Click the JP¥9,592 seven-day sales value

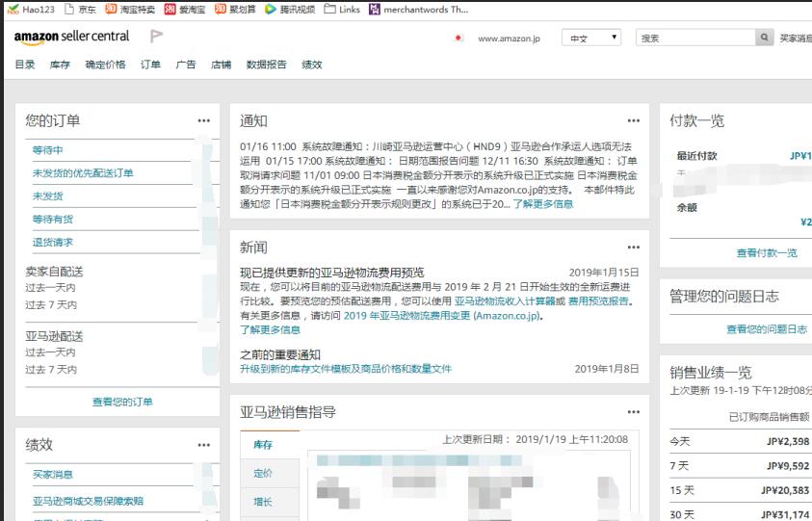tap(788, 466)
